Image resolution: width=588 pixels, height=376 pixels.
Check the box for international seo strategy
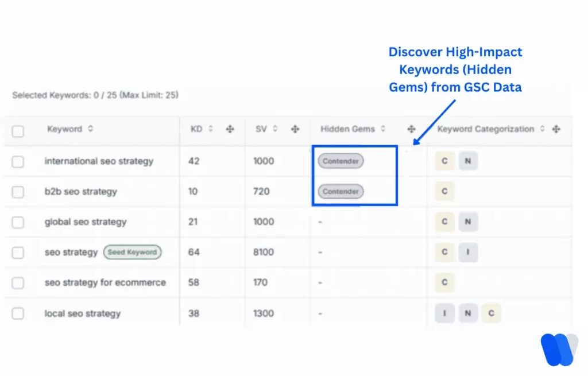coord(18,161)
